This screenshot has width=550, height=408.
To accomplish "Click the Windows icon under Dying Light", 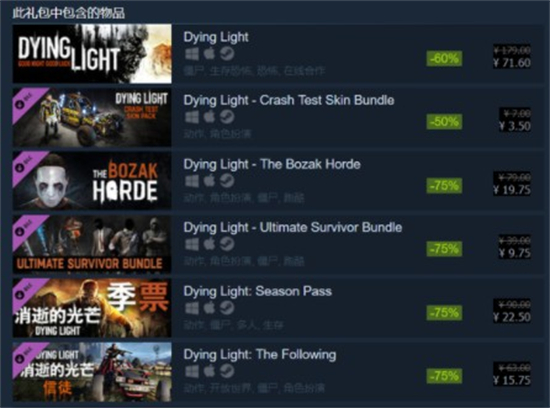I will [192, 54].
